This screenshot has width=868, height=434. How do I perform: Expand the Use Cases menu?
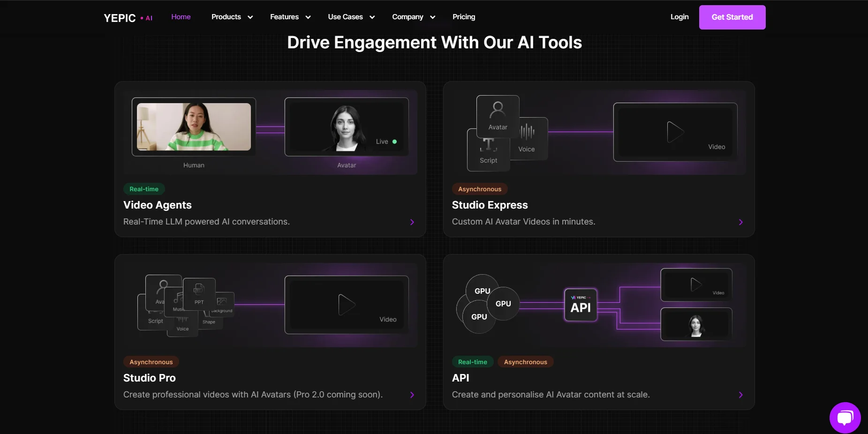pyautogui.click(x=351, y=17)
